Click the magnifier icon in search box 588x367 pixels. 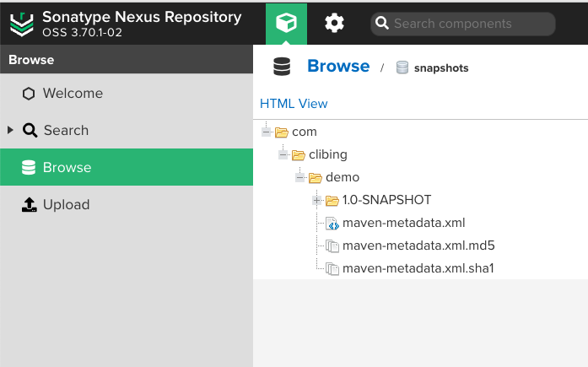coord(382,24)
